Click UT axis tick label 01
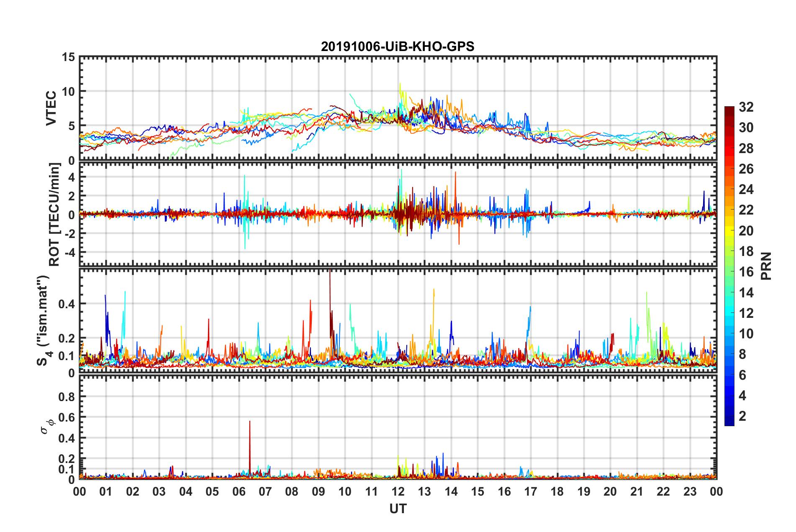 [106, 491]
